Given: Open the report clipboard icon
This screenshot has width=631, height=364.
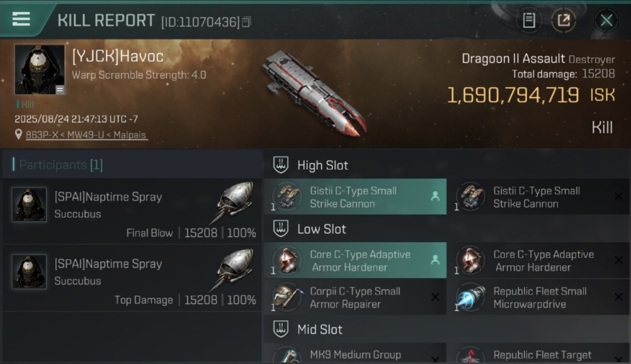Looking at the screenshot, I should point(529,20).
